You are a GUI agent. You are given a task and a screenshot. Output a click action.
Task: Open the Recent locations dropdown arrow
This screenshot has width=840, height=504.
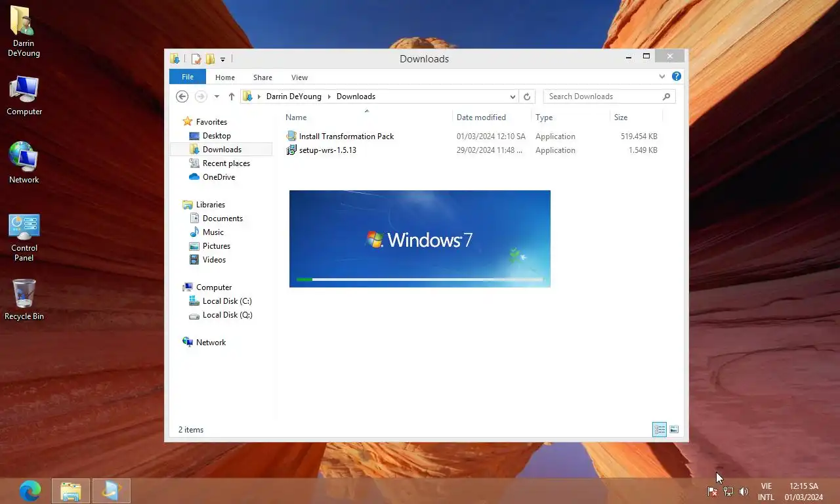(217, 96)
